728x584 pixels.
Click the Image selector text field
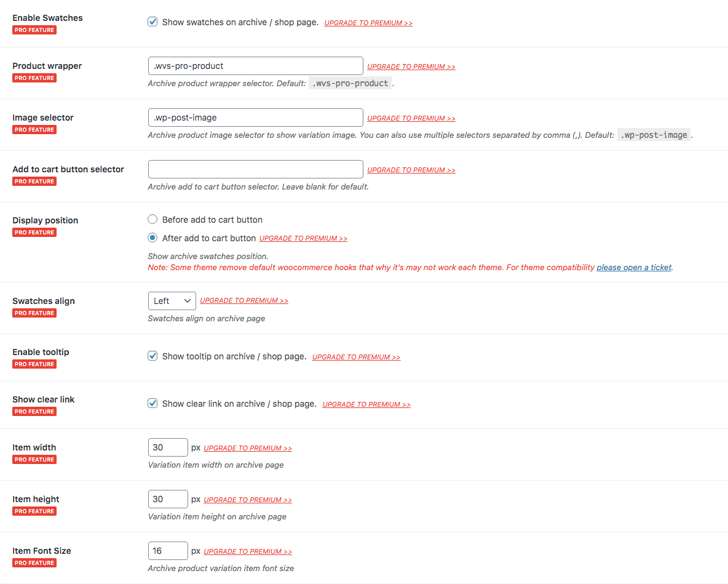click(255, 118)
